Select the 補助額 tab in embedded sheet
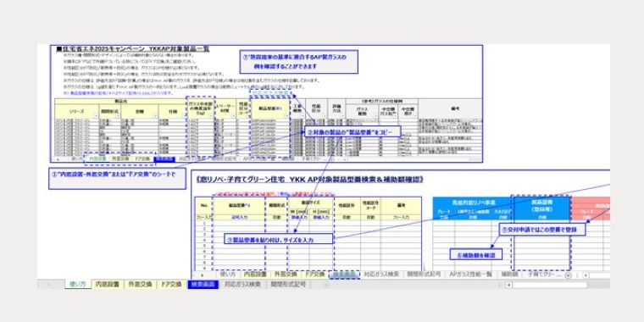644x322 pixels. (x=509, y=275)
